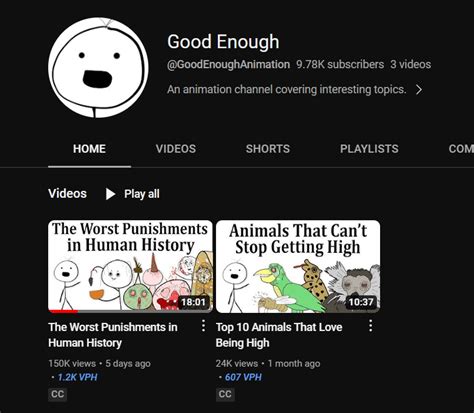Screen dimensions: 474x413
Task: Open The Worst Punishments in Human History title
Action: click(113, 335)
